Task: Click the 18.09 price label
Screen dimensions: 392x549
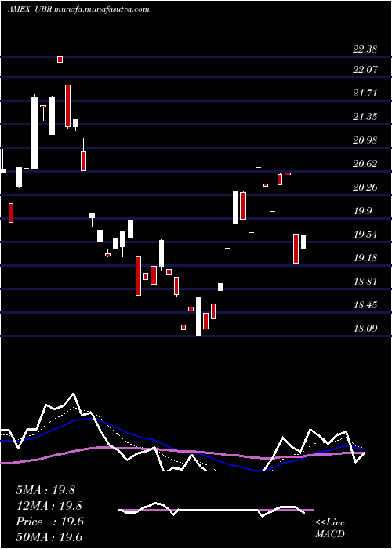Action: pos(365,329)
